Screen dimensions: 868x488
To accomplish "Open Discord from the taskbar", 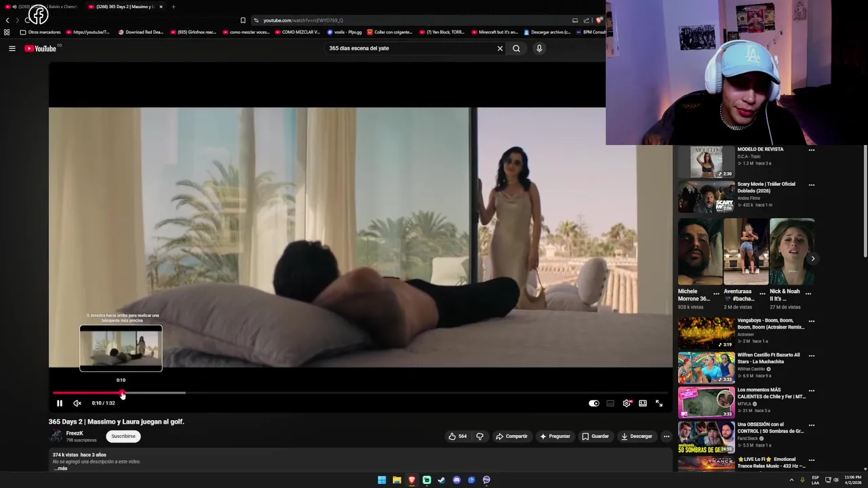I will 456,480.
